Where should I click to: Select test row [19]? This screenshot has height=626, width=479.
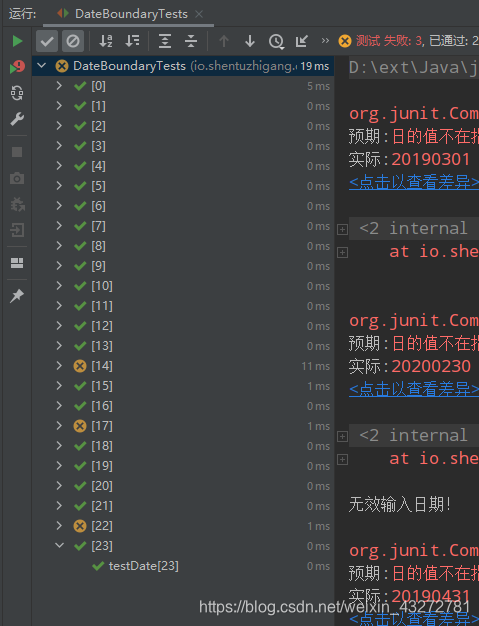[x=183, y=466]
